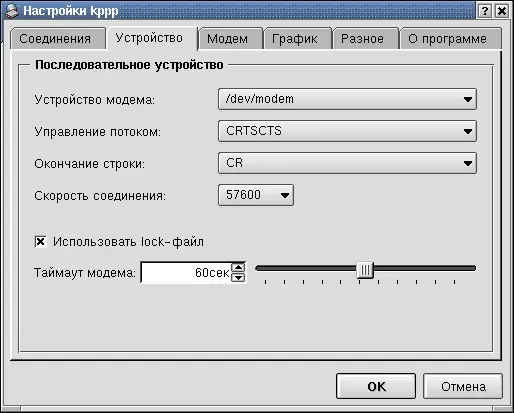This screenshot has height=413, width=514.
Task: Toggle the Использовать lock-файл checkbox
Action: click(41, 241)
